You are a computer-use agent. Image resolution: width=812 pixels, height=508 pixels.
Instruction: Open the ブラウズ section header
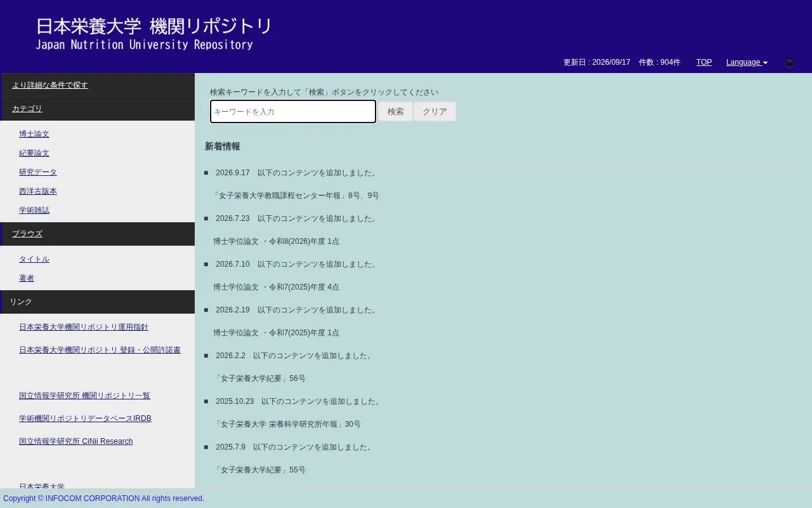(x=27, y=234)
